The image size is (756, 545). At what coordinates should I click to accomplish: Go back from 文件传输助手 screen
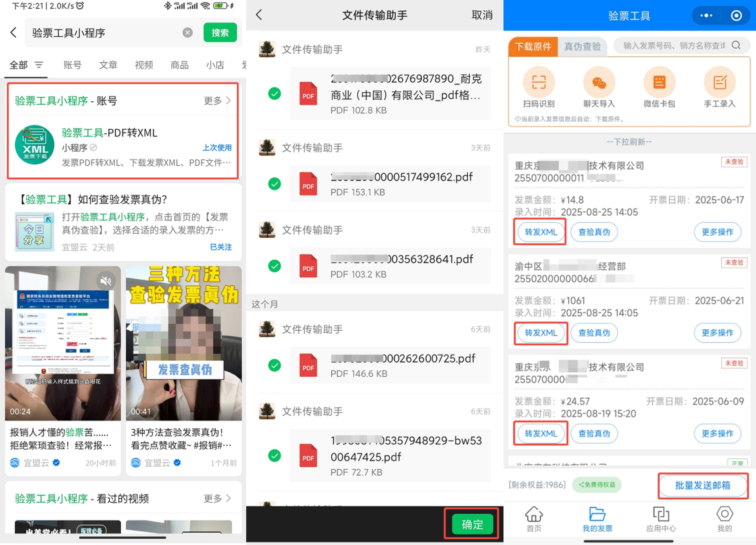(259, 15)
